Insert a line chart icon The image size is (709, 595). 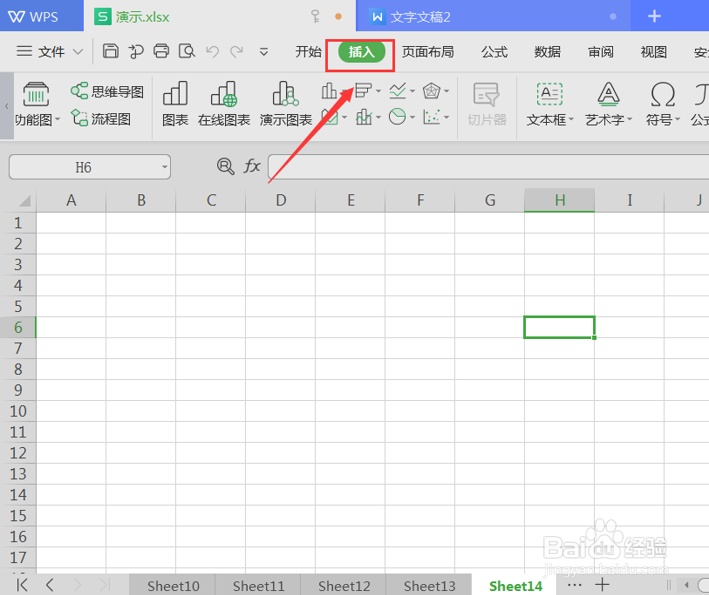point(397,90)
